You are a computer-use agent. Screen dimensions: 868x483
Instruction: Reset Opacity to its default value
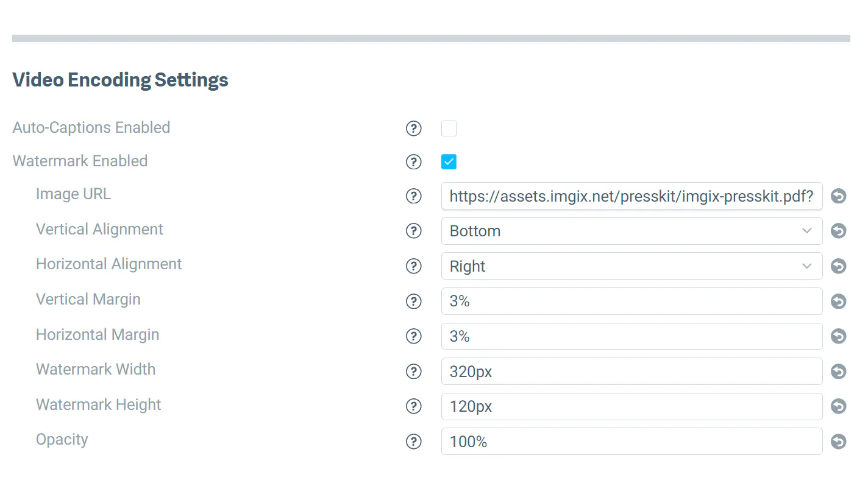[x=839, y=442]
